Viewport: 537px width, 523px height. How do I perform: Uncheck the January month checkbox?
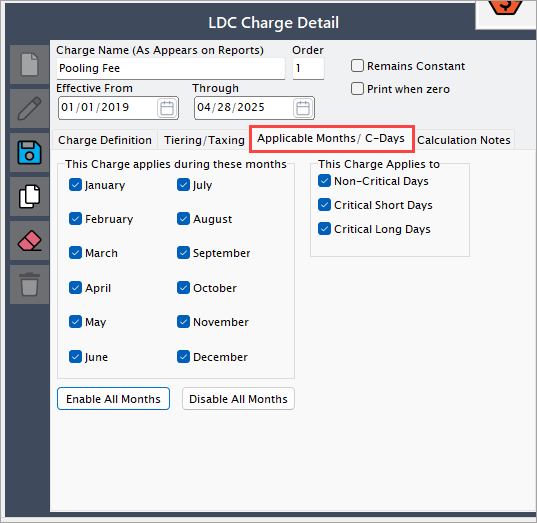coord(75,185)
